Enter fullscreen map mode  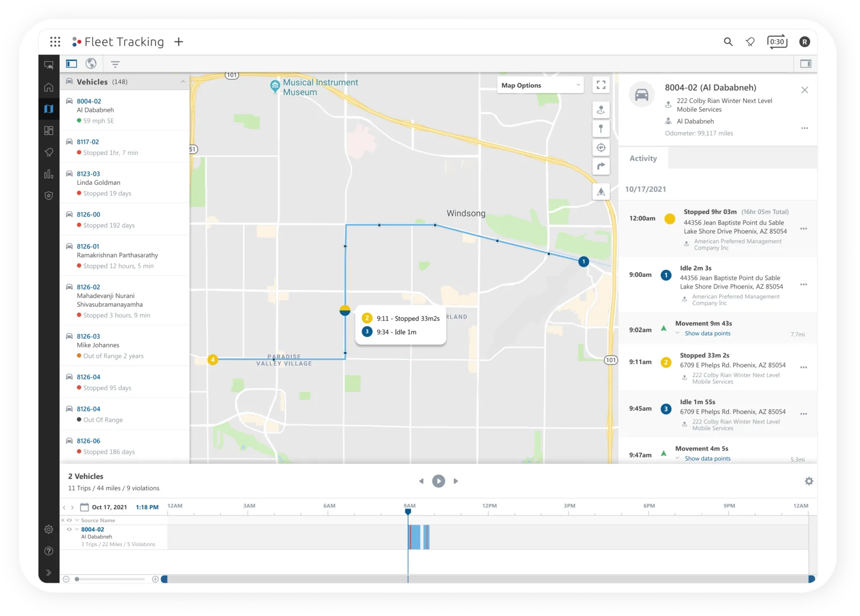[x=601, y=85]
